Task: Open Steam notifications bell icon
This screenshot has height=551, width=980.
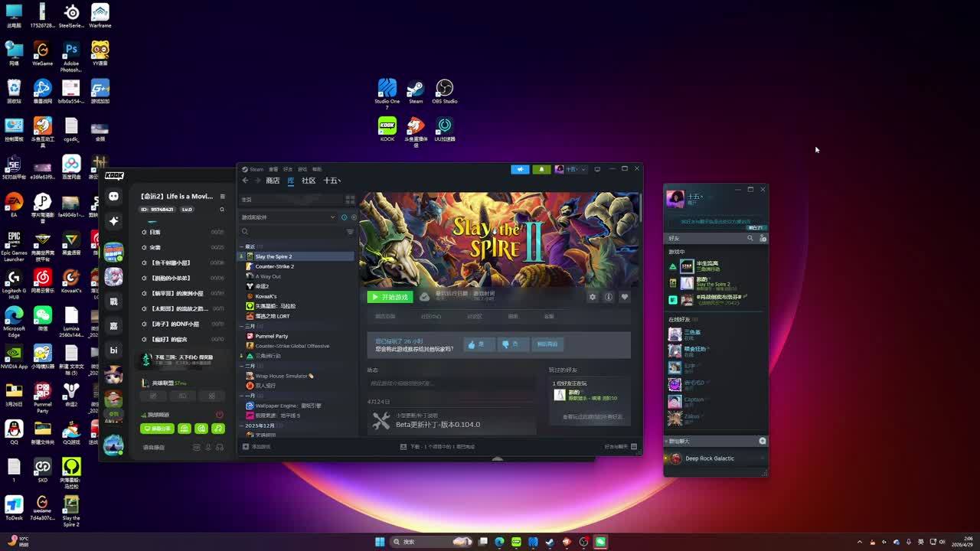Action: (541, 169)
